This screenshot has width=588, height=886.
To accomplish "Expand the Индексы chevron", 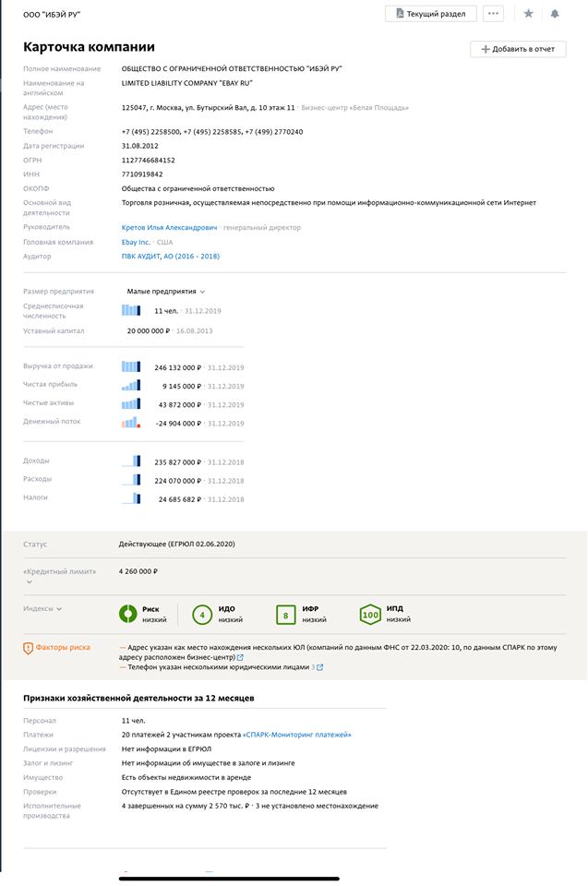I will coord(59,609).
